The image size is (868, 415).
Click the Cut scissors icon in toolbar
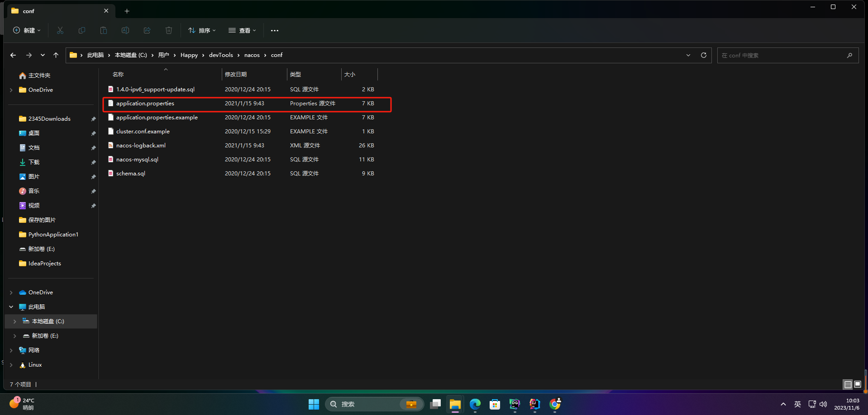click(60, 30)
